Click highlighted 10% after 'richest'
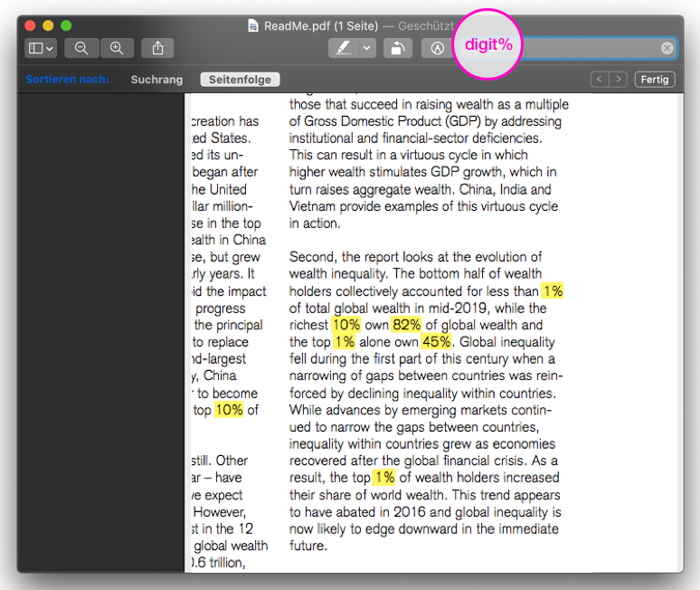 346,325
